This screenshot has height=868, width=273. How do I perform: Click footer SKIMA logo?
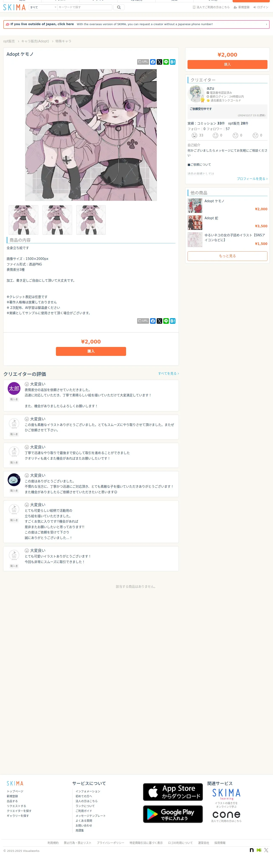click(15, 783)
